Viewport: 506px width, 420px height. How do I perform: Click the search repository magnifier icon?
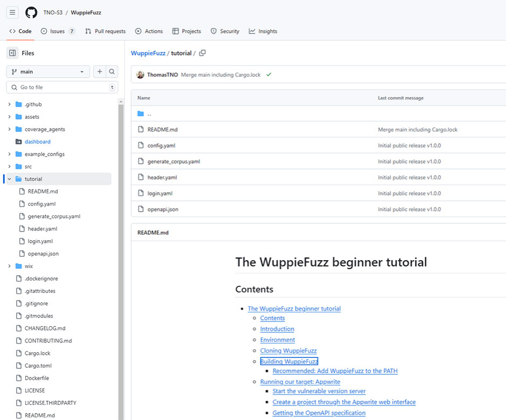point(113,71)
